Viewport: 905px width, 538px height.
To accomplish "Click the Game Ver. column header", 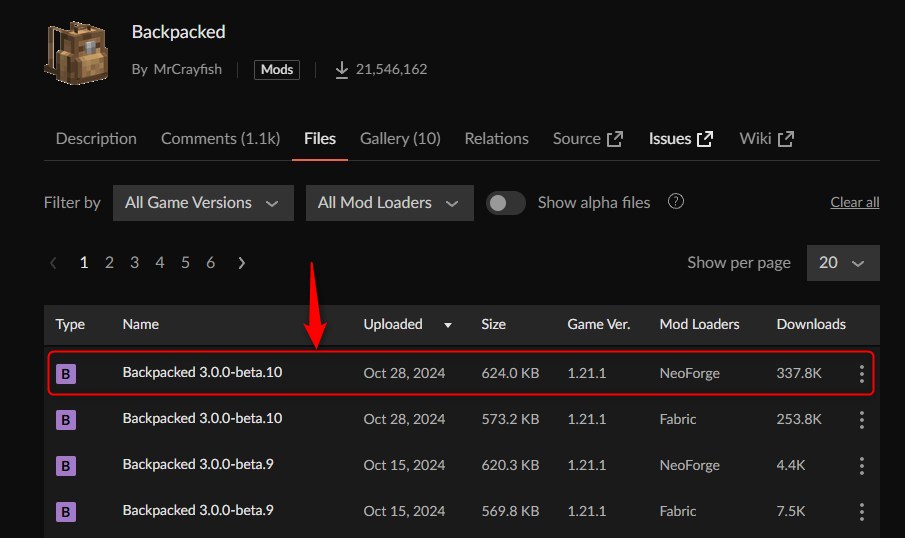I will (599, 324).
